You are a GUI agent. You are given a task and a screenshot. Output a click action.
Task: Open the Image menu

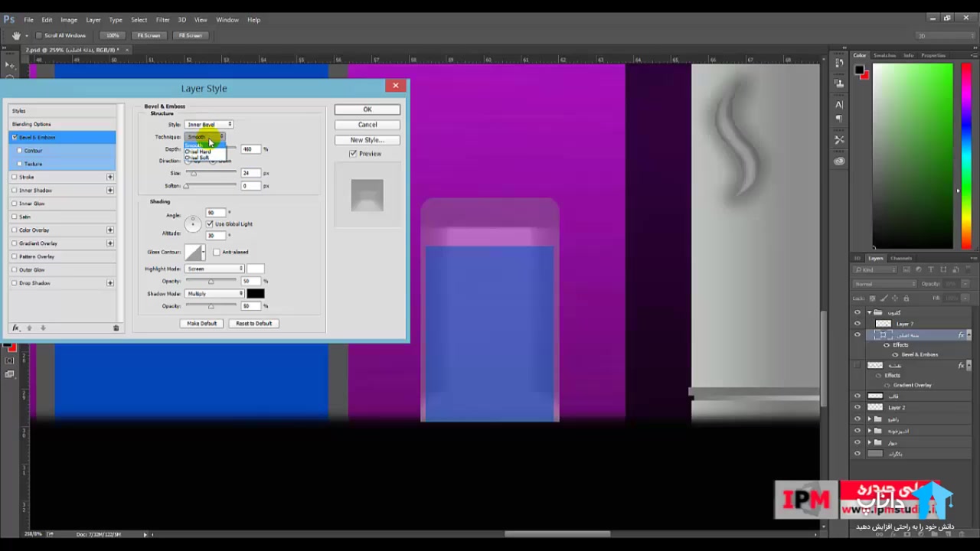[69, 20]
